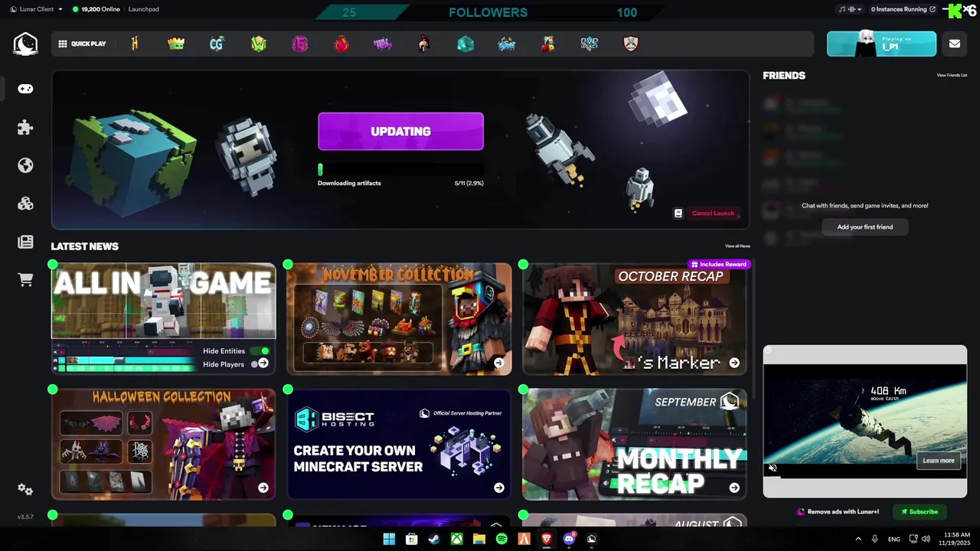The width and height of the screenshot is (980, 551).
Task: Open 0 Instances Running panel
Action: [903, 9]
